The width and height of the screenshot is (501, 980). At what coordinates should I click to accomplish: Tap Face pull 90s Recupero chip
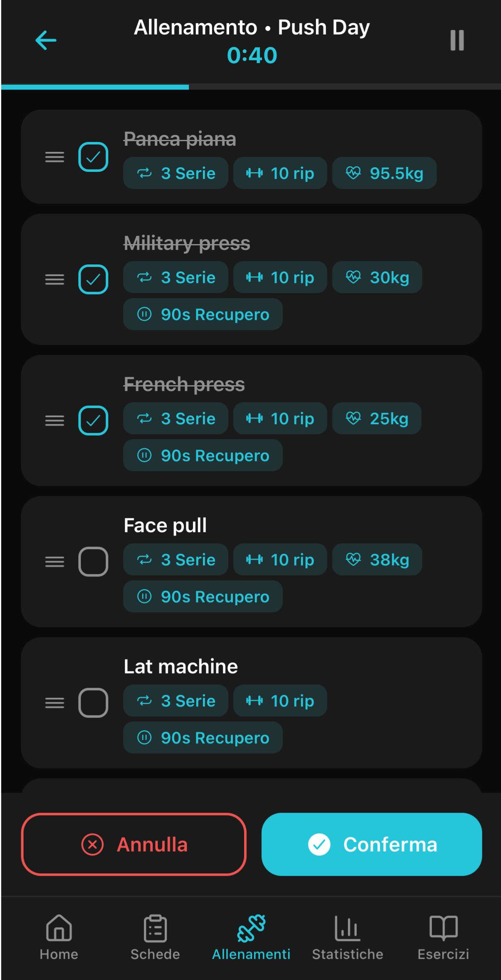[203, 596]
